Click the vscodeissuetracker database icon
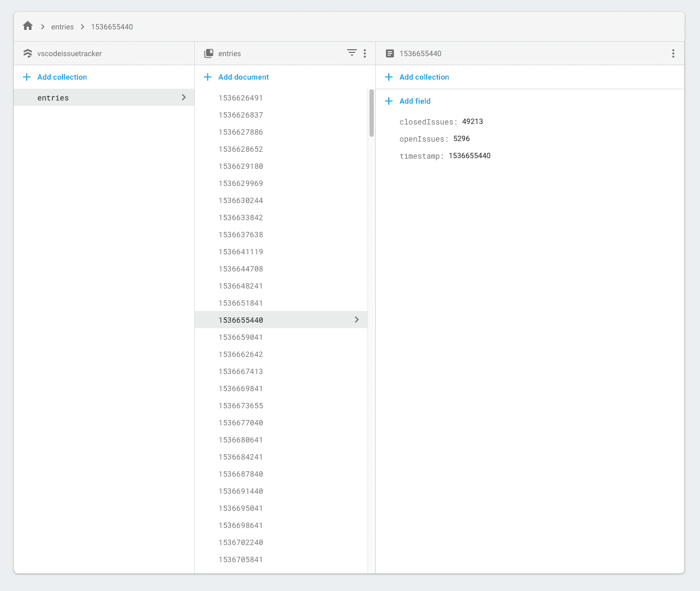 pyautogui.click(x=28, y=53)
